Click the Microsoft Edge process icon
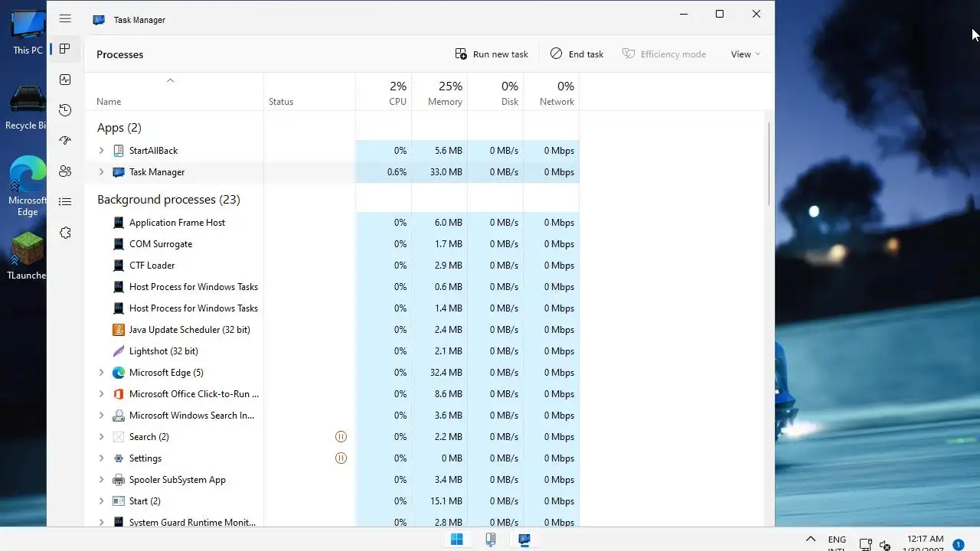 [x=119, y=373]
